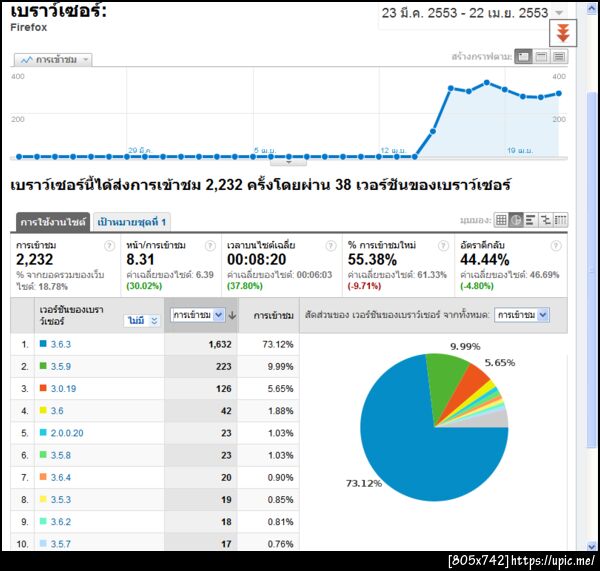Open browser version 3.6.3 link
The image size is (600, 571).
[x=61, y=344]
